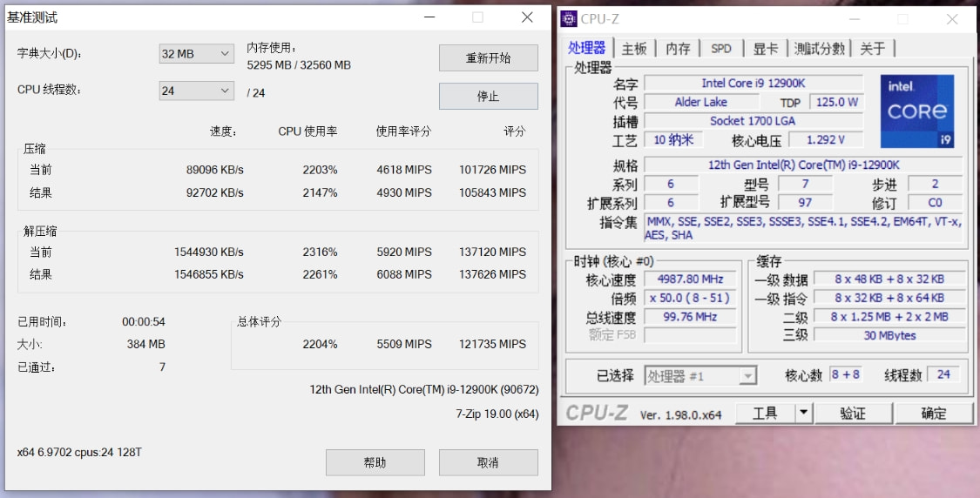
Task: Click the 工具 tools button in CPU-Z
Action: [765, 413]
